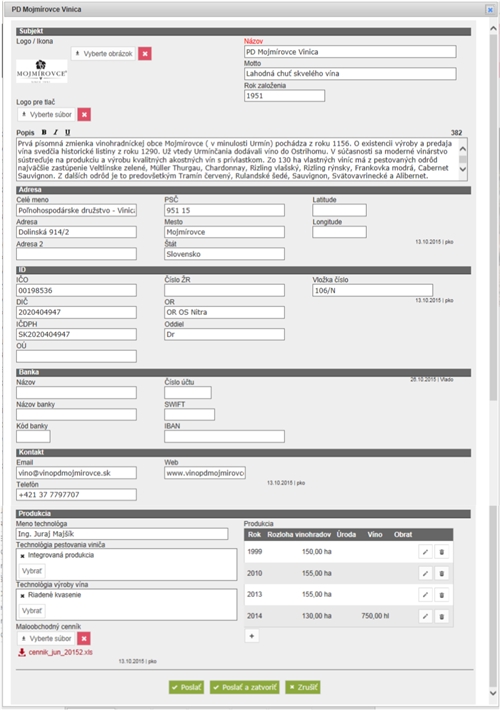The height and width of the screenshot is (710, 500).
Task: Click the SWIFT field
Action: (190, 414)
